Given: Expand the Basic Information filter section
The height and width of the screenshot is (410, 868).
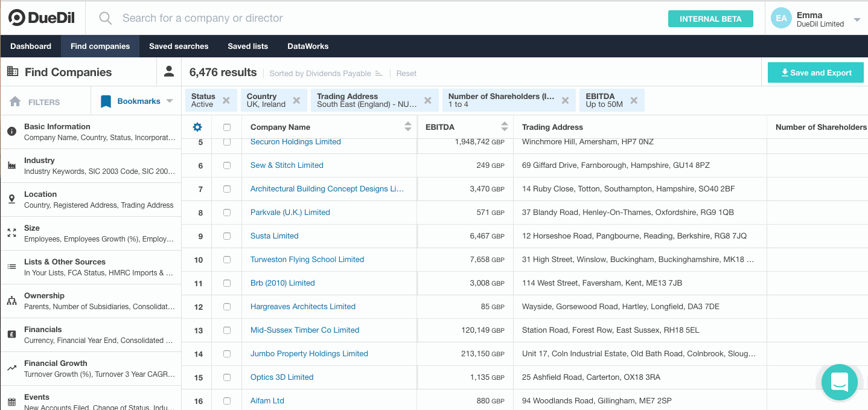Looking at the screenshot, I should point(91,132).
